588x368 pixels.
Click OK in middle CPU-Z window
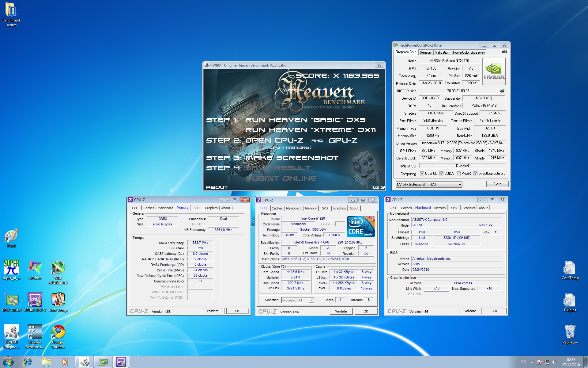click(x=366, y=311)
